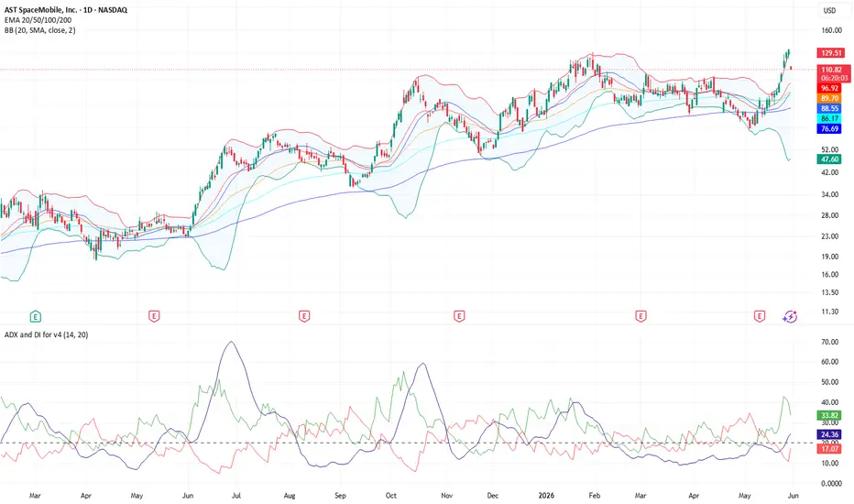Select the EMA 20/50/100/200 indicator legend
Image resolution: width=854 pixels, height=504 pixels.
coord(38,20)
